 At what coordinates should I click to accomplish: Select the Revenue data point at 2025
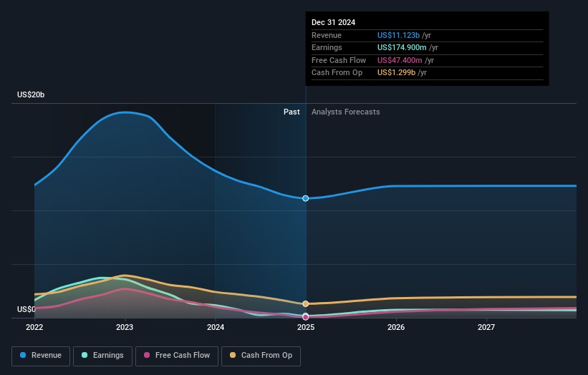[306, 198]
